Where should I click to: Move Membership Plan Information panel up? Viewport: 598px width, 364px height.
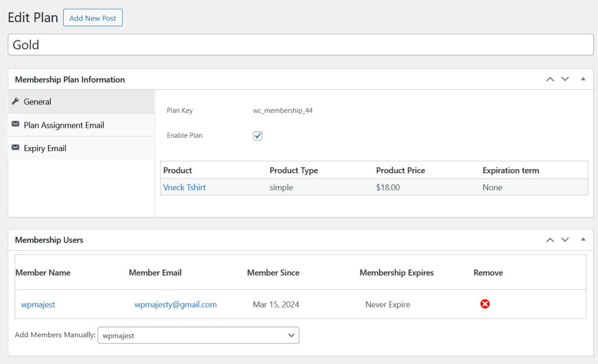[550, 79]
